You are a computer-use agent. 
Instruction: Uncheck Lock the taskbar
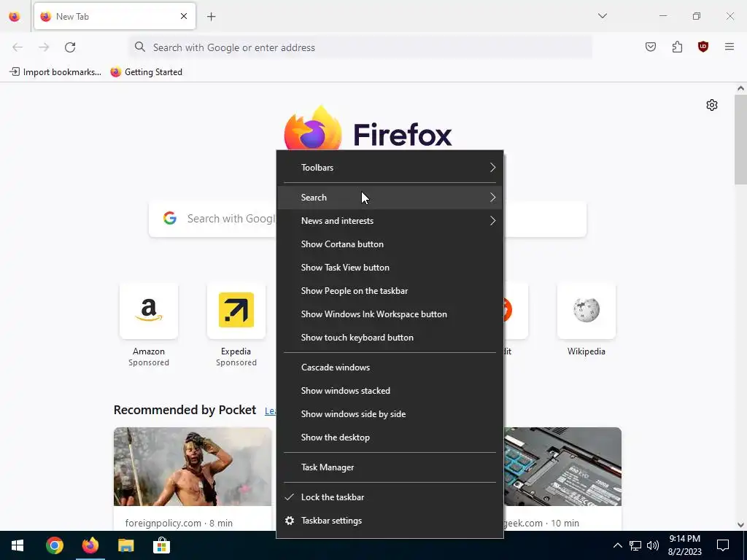pyautogui.click(x=390, y=497)
